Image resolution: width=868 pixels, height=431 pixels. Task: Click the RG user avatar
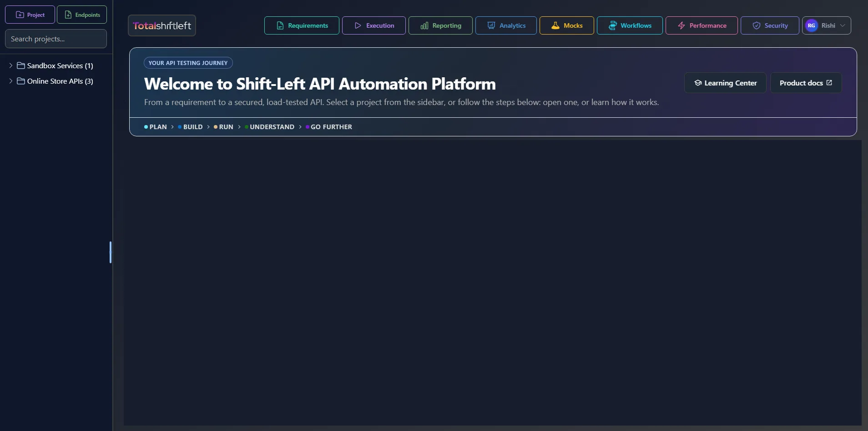812,26
